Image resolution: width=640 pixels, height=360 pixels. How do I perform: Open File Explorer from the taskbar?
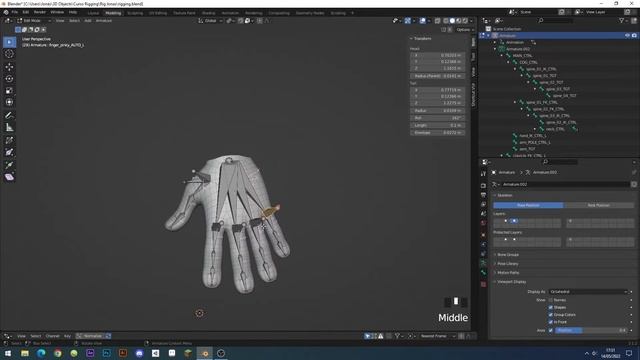[x=25, y=353]
